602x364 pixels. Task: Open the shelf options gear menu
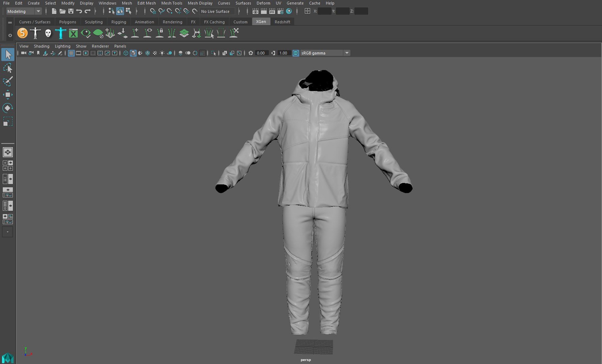coord(10,35)
